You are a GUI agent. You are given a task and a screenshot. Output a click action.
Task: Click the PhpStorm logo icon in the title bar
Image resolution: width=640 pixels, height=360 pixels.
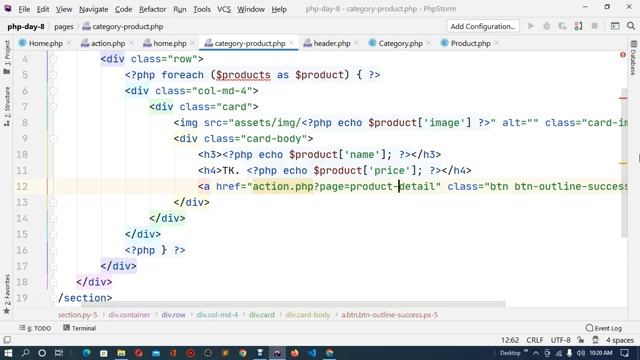coord(8,8)
